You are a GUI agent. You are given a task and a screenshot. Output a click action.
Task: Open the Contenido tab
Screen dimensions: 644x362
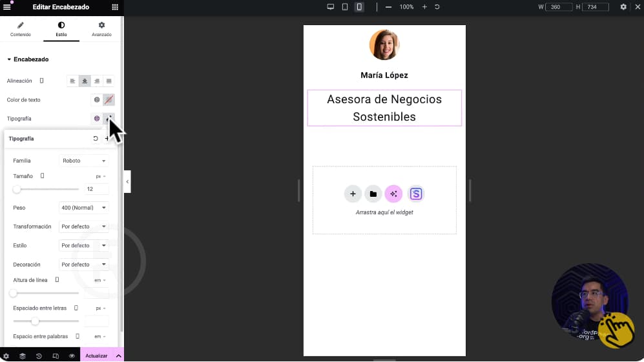coord(21,29)
